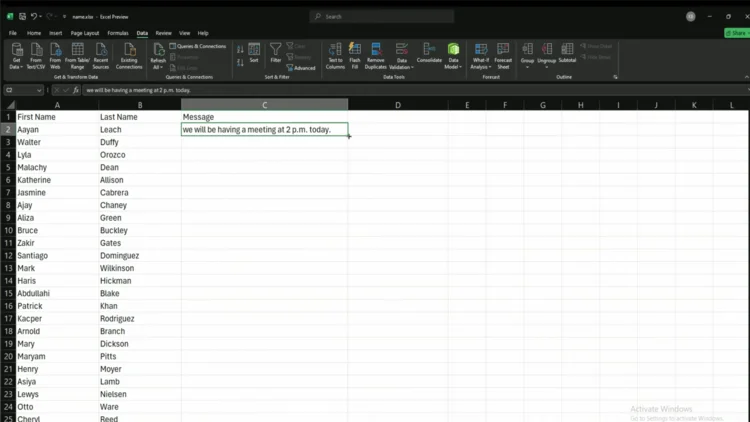Import data From Text/CSV
Image resolution: width=750 pixels, height=422 pixels.
click(36, 56)
